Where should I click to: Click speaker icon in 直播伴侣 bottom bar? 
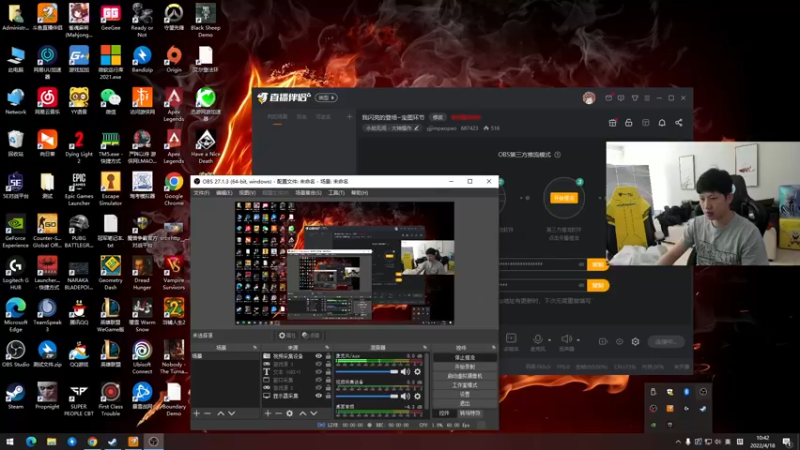(566, 339)
